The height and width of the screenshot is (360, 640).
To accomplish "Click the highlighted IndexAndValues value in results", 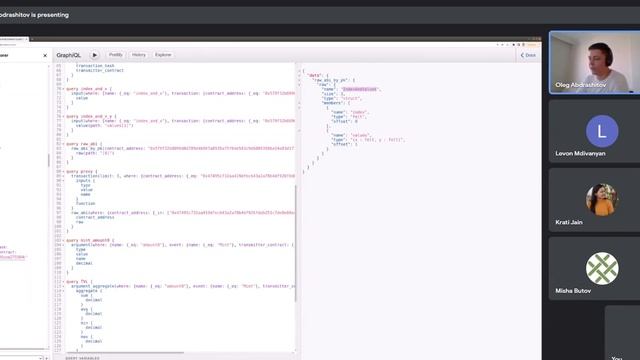I will click(360, 89).
